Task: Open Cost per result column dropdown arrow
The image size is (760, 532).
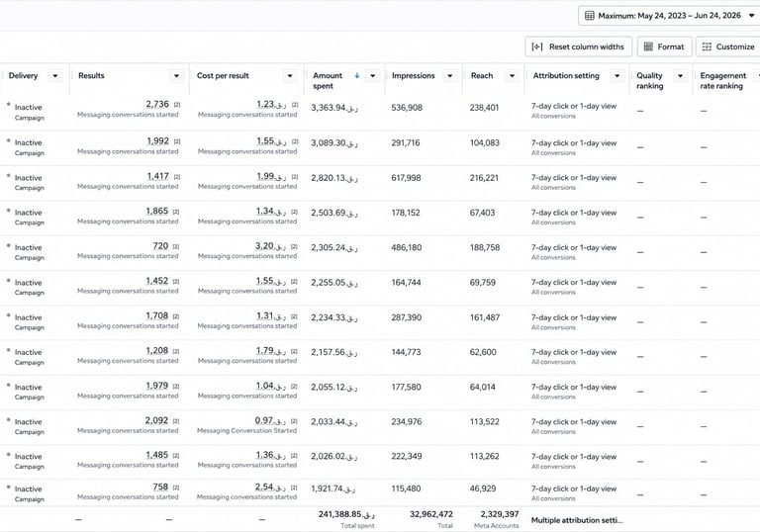Action: (290, 76)
